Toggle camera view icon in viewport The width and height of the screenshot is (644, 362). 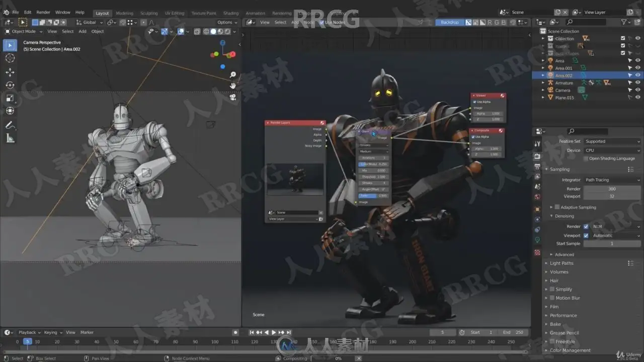pos(233,97)
